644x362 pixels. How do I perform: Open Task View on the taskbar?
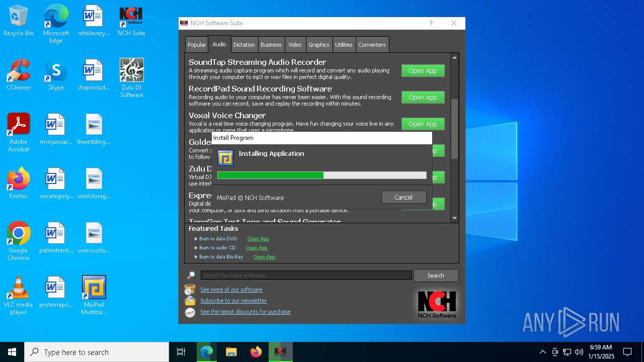[181, 352]
